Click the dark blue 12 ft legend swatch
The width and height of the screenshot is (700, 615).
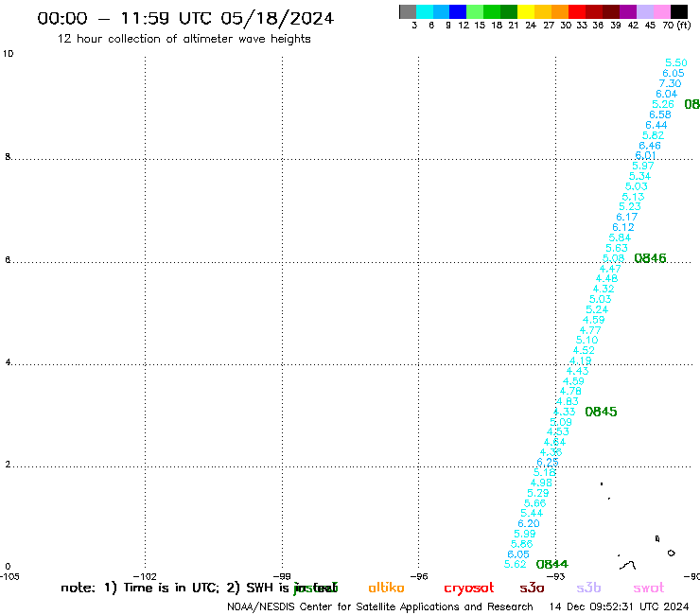click(458, 11)
